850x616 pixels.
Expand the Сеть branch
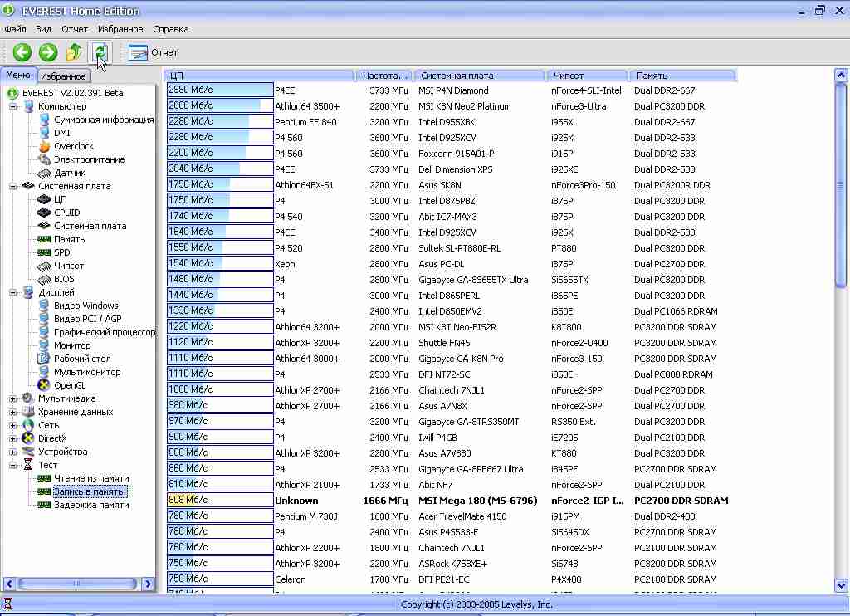click(x=12, y=425)
